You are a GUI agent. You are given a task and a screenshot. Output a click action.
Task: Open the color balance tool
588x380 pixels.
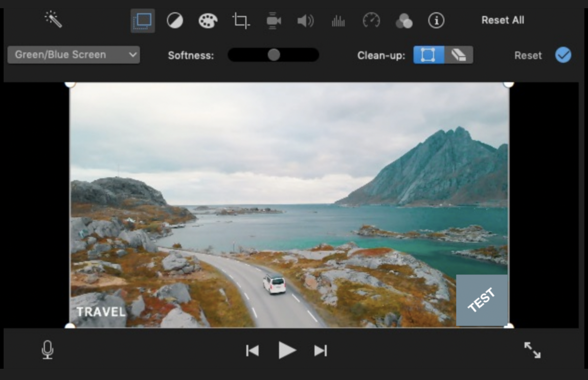pyautogui.click(x=175, y=20)
